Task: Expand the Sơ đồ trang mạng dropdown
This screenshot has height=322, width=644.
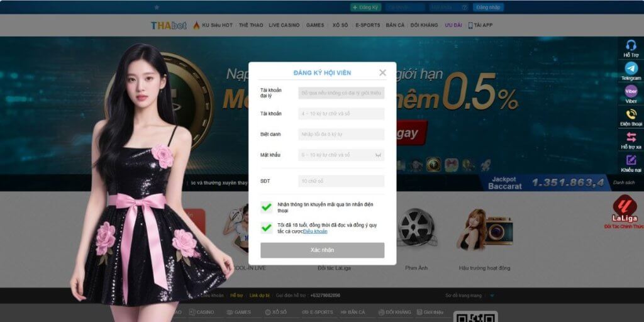Action: coord(492,295)
